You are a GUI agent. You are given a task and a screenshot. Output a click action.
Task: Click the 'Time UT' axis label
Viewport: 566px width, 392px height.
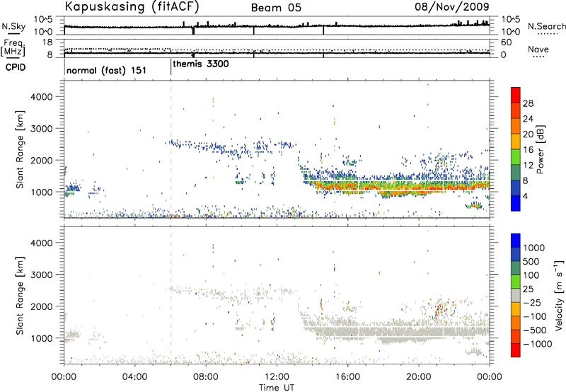(x=277, y=388)
